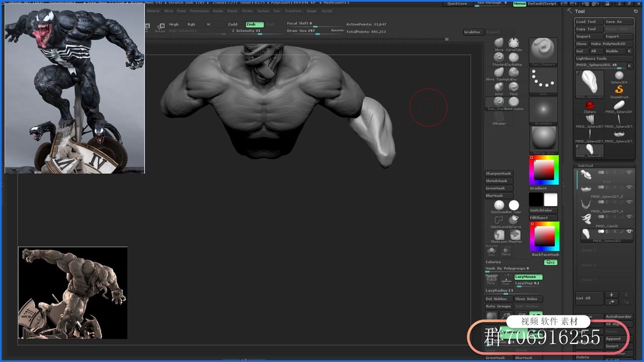The width and height of the screenshot is (644, 362).
Task: Click the QuickSave button
Action: coord(457,4)
